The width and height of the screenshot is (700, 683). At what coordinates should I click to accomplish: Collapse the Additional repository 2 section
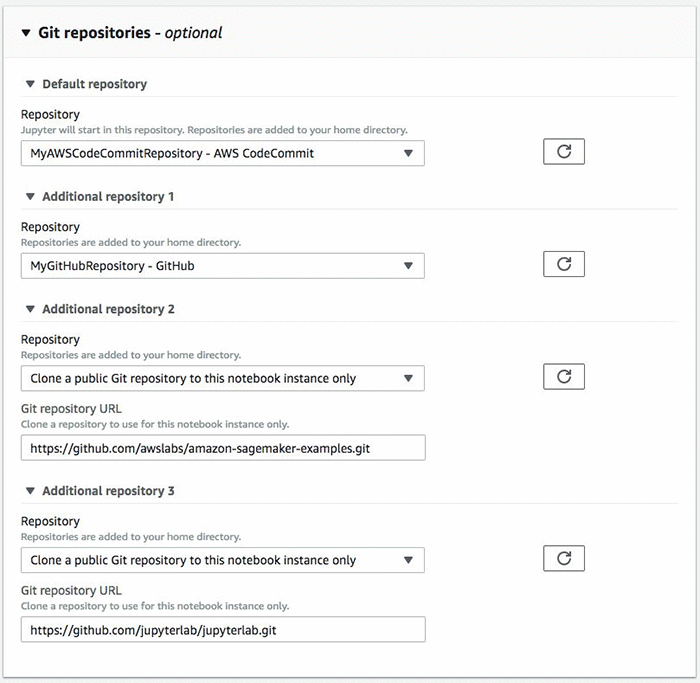[30, 309]
